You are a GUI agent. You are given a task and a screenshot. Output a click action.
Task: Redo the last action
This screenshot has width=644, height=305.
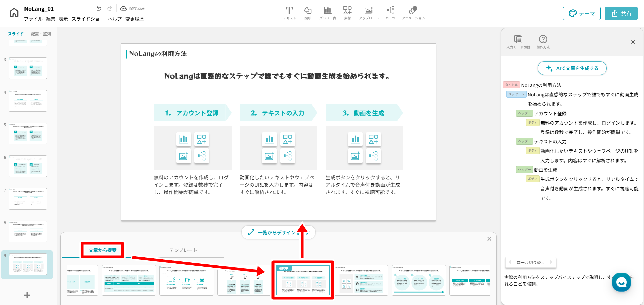[x=110, y=8]
